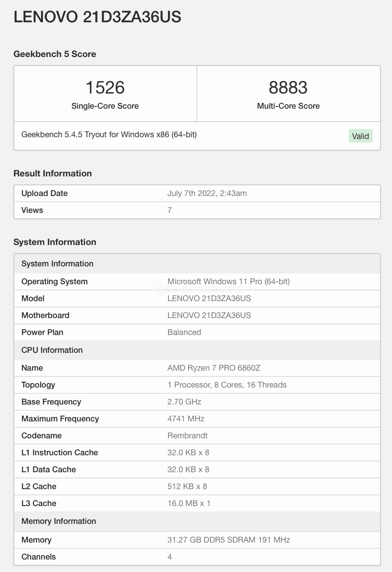
Task: Click the Model value LENOVO 21D3ZA36US
Action: tap(209, 298)
